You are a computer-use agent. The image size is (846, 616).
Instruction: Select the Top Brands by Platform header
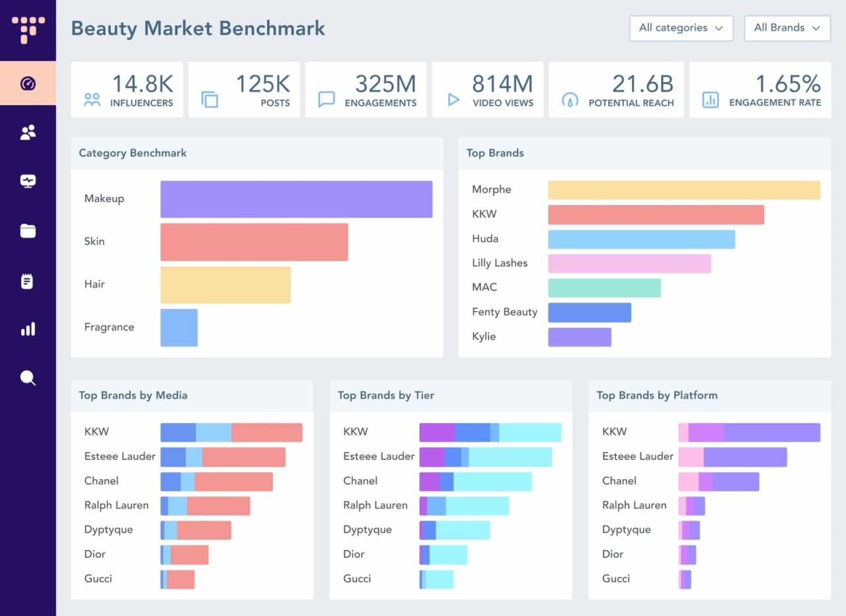click(x=656, y=395)
